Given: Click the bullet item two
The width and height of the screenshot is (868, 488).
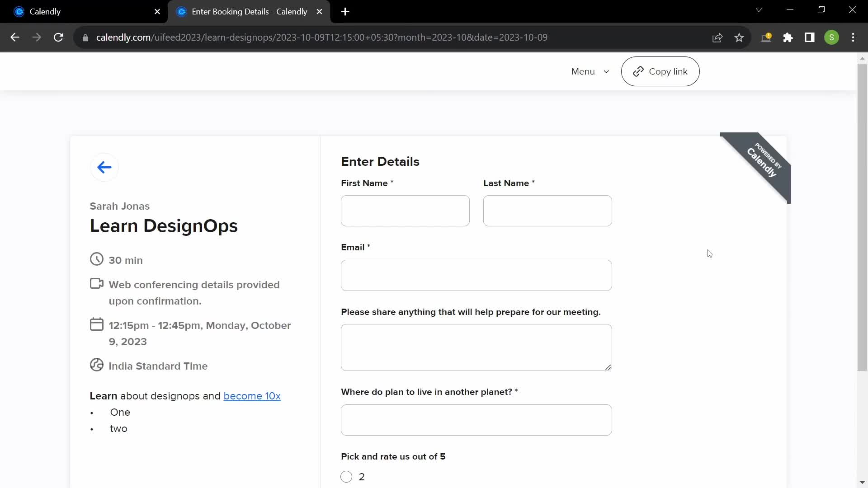Looking at the screenshot, I should point(118,429).
